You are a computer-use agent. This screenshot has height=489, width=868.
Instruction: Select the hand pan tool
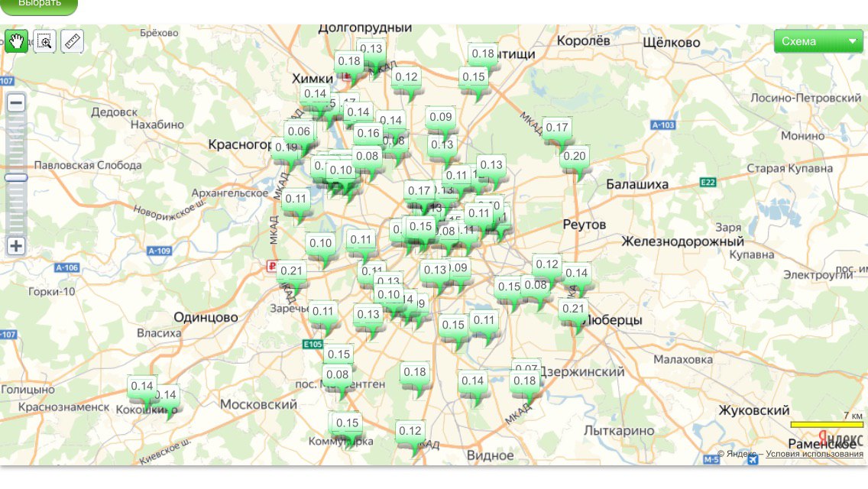(x=17, y=41)
